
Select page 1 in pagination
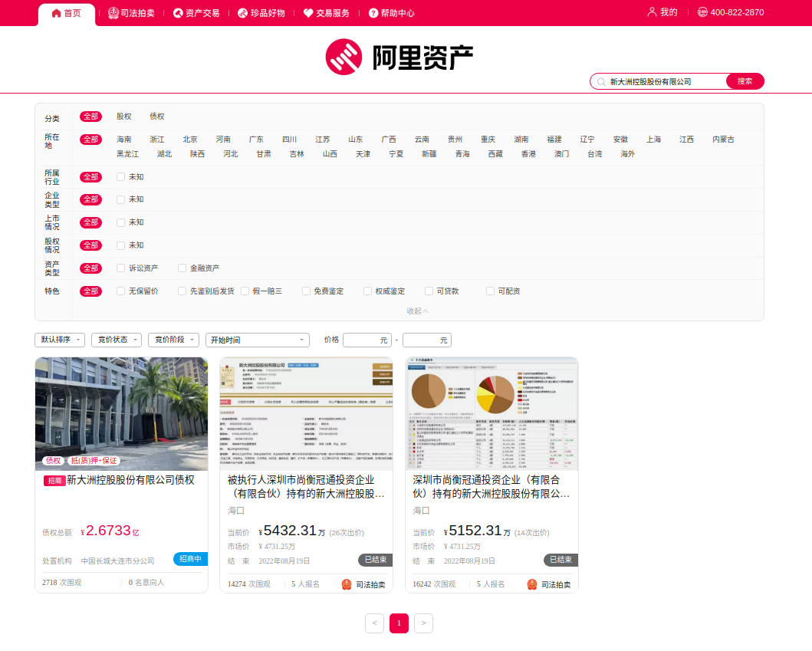399,623
